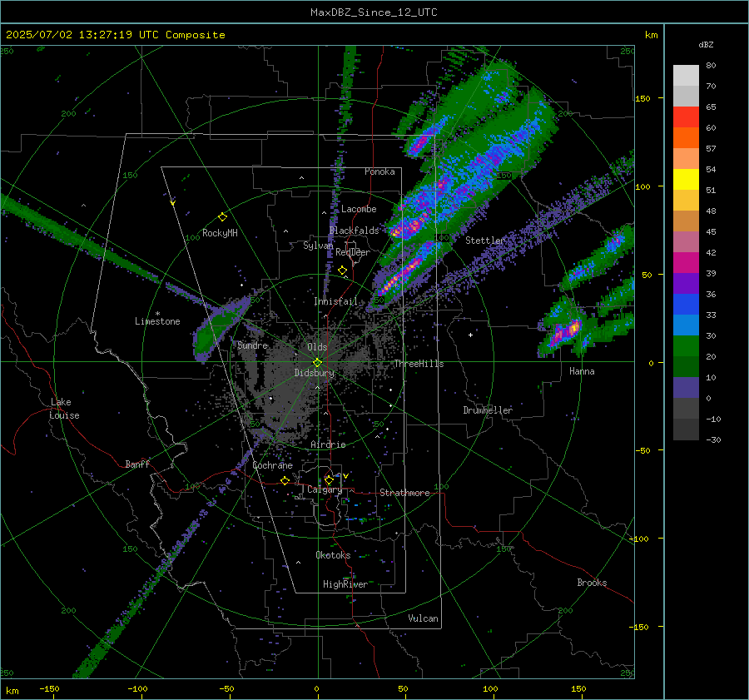This screenshot has height=700, width=749.
Task: Click the 57 value on the dBZ legend
Action: (711, 149)
